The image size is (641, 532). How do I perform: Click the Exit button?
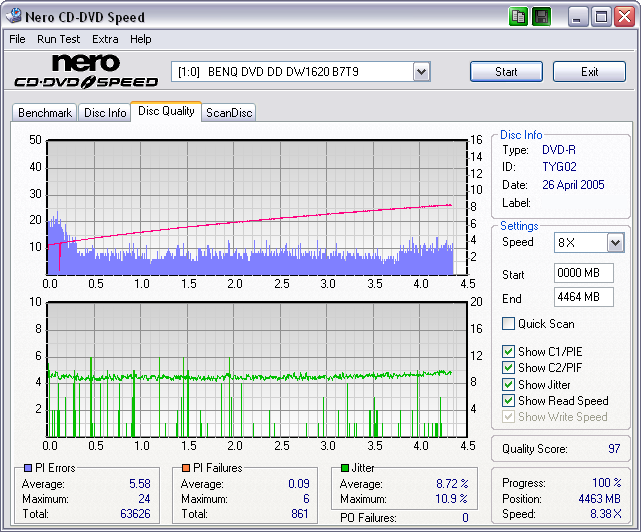[x=589, y=72]
